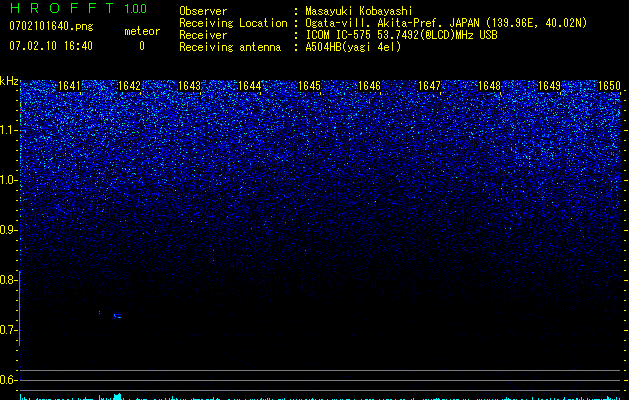This screenshot has width=629, height=400.
Task: Click the A504HB(yagi 4el) antenna text
Action: click(x=353, y=47)
